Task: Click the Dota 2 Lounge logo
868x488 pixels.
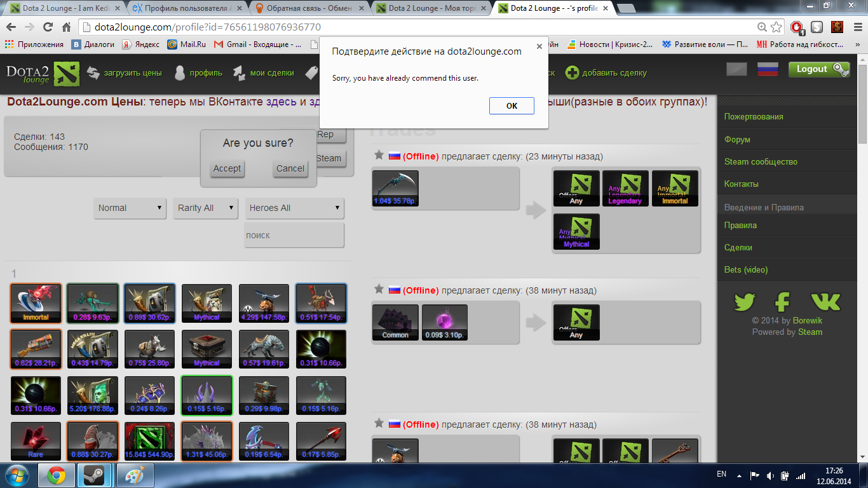Action: point(43,74)
